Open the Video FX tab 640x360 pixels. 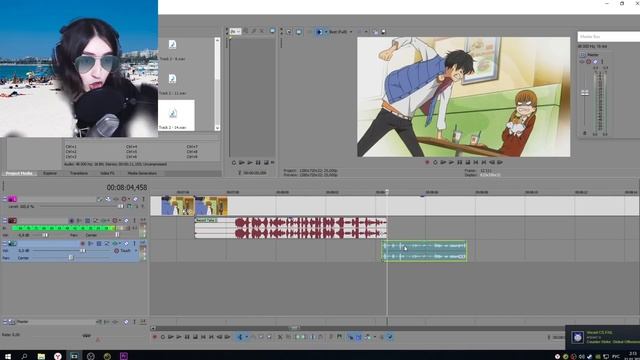click(107, 173)
